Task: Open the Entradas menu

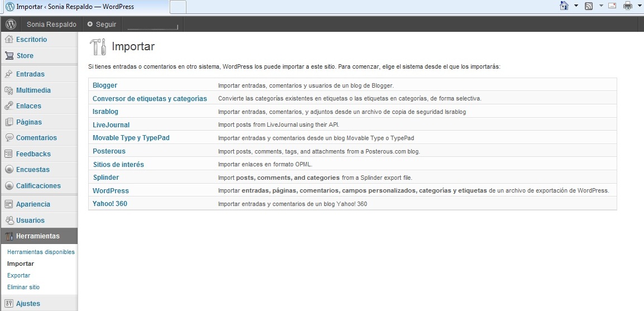Action: click(x=30, y=74)
